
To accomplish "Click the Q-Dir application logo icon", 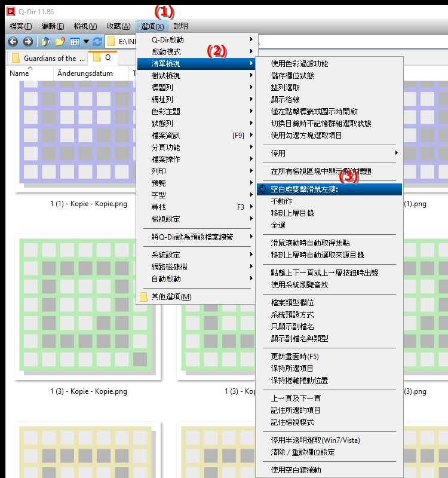I will (11, 11).
